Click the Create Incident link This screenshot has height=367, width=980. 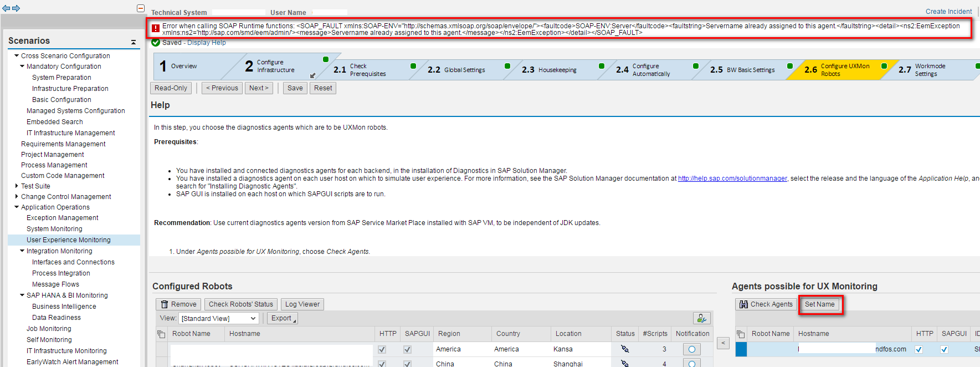[x=948, y=11]
